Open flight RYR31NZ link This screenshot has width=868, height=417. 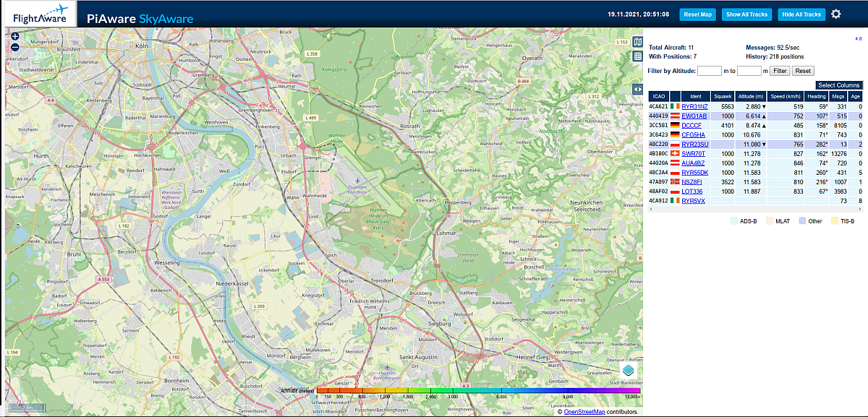[x=695, y=106]
